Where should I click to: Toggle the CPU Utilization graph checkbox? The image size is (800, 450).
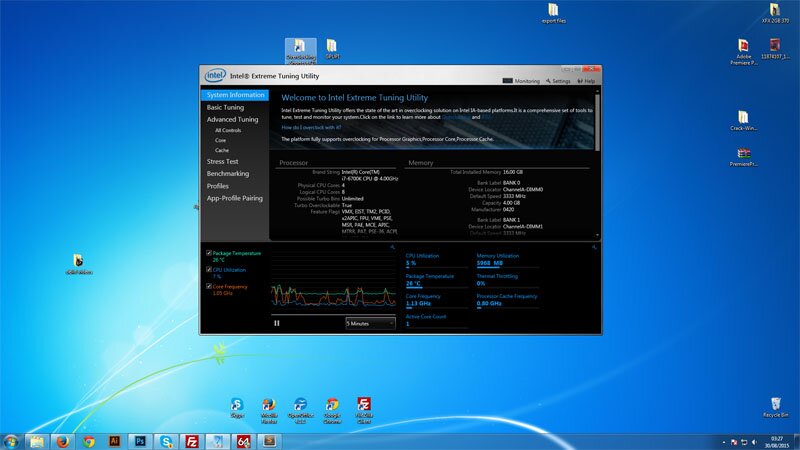point(209,269)
